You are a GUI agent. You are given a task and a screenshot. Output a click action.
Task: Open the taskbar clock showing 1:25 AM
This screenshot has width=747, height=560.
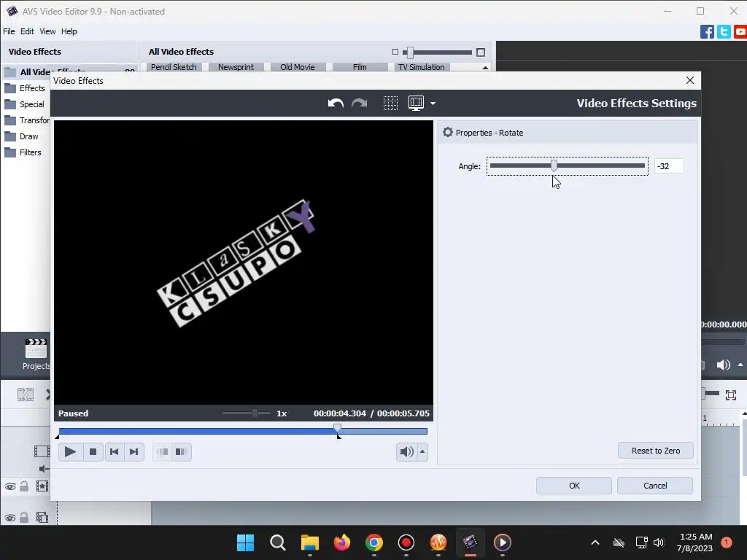coord(694,542)
